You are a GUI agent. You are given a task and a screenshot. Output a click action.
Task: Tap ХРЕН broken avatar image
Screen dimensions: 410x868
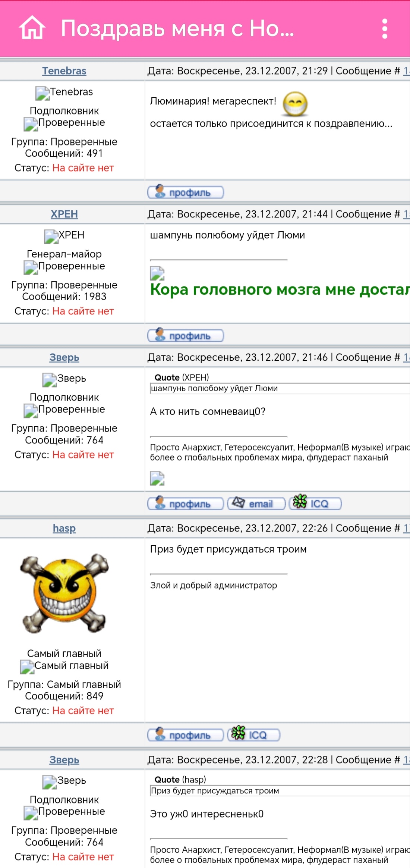51,236
